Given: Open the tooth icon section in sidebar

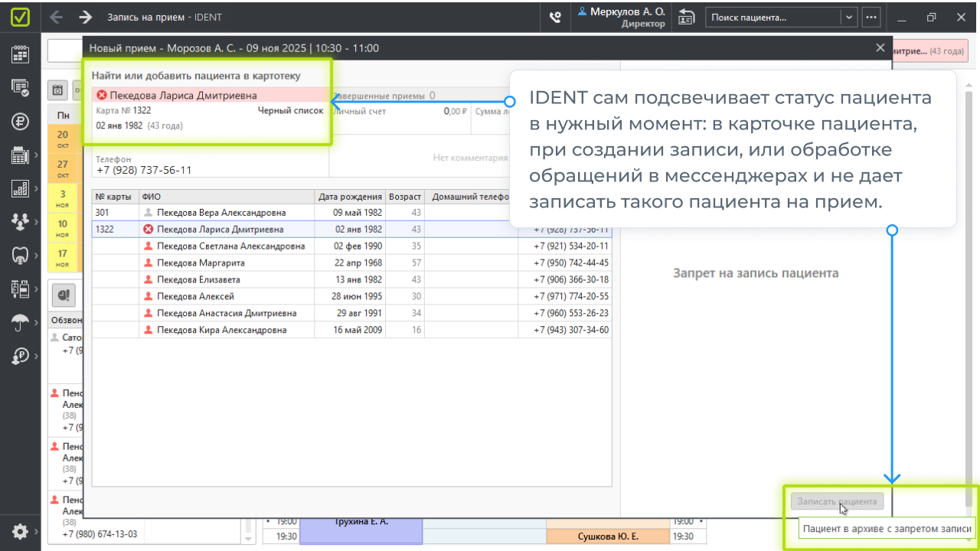Looking at the screenshot, I should click(20, 255).
